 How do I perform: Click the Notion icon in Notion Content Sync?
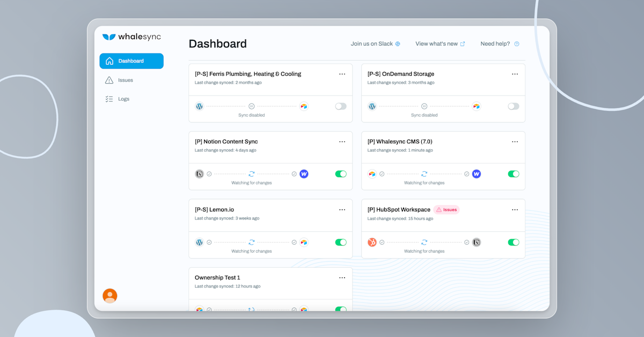click(x=199, y=174)
